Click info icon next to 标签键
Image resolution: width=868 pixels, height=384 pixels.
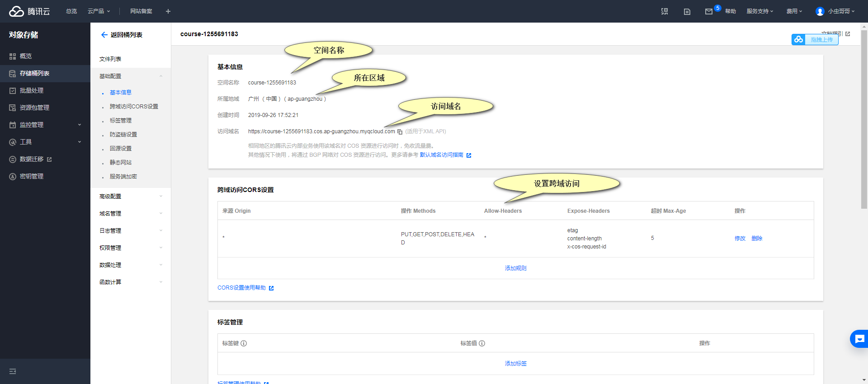click(x=244, y=343)
